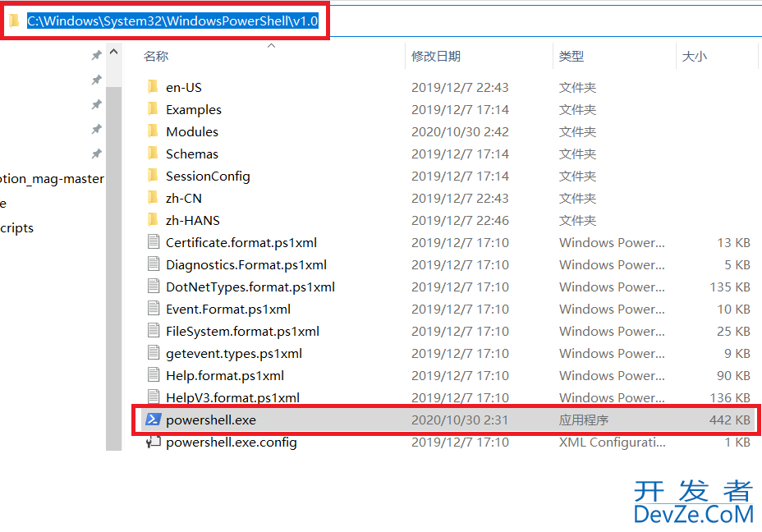Click Diagnostics.Format.ps1xml file icon

[154, 264]
